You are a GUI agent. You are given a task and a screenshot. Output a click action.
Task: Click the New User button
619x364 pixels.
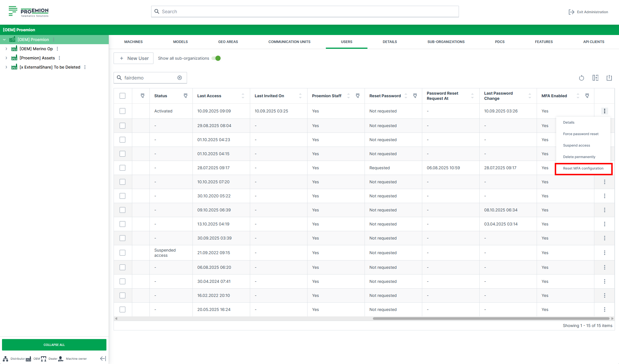coord(134,58)
